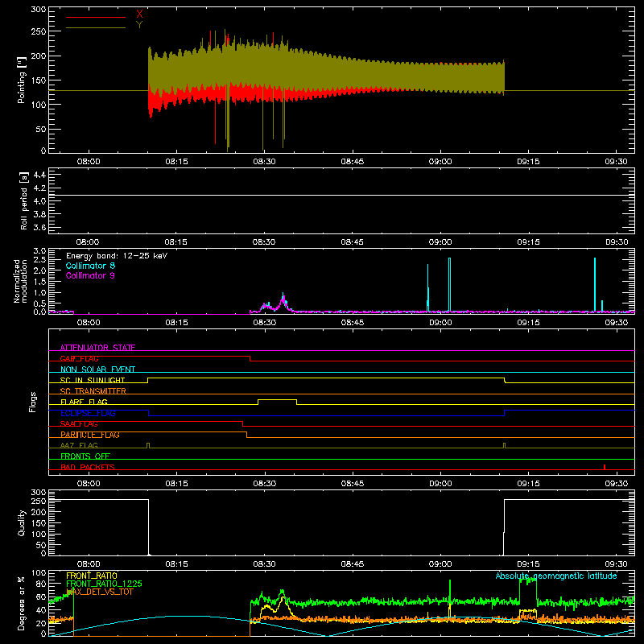Click the 4.4 value on Roll period axis
Image resolution: width=644 pixels, height=644 pixels.
pyautogui.click(x=39, y=175)
